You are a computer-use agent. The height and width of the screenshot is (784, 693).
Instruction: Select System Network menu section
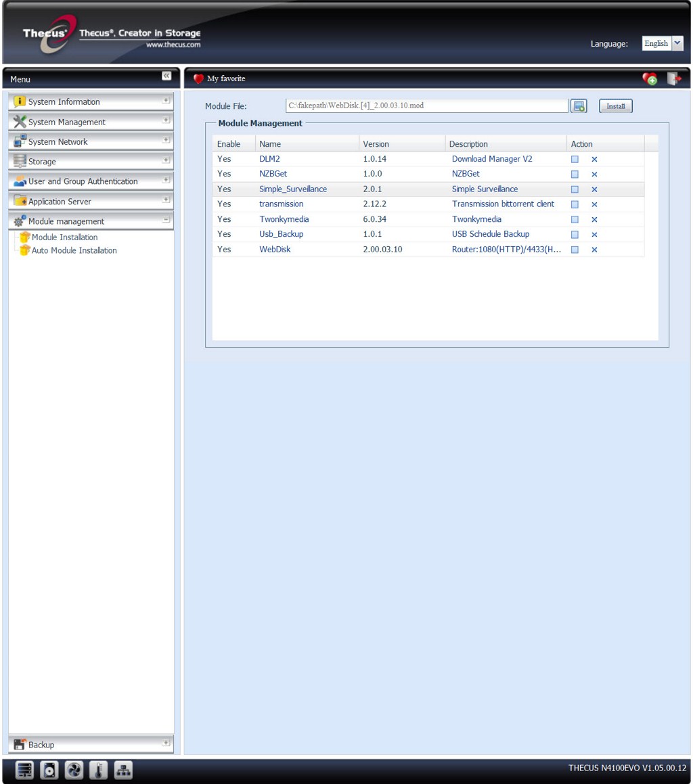pos(91,142)
